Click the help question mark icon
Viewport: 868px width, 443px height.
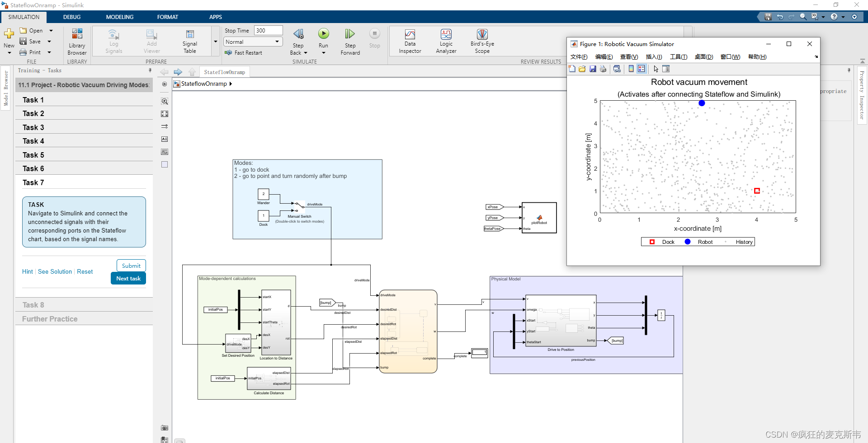[834, 17]
